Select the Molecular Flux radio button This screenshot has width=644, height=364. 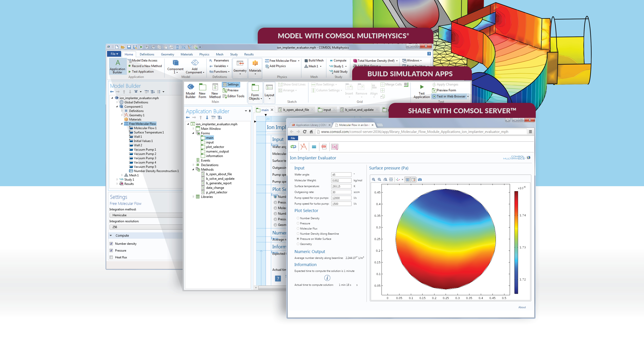pyautogui.click(x=298, y=228)
